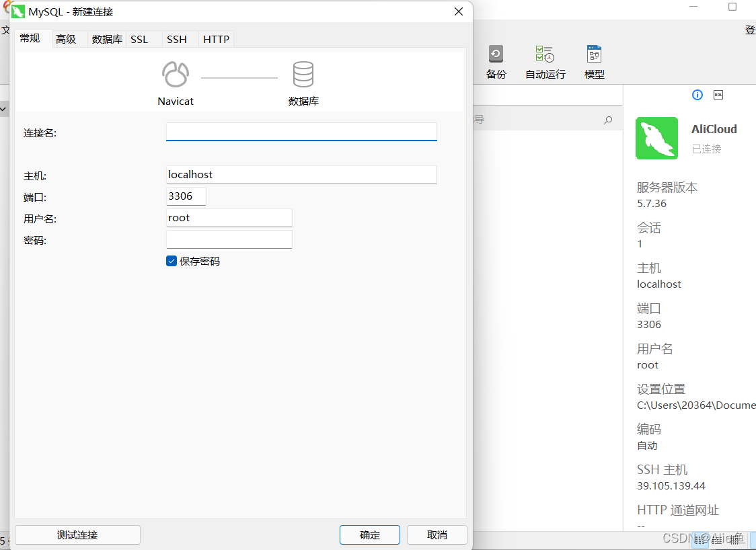Viewport: 756px width, 550px height.
Task: Open the HTTP tab
Action: point(216,39)
